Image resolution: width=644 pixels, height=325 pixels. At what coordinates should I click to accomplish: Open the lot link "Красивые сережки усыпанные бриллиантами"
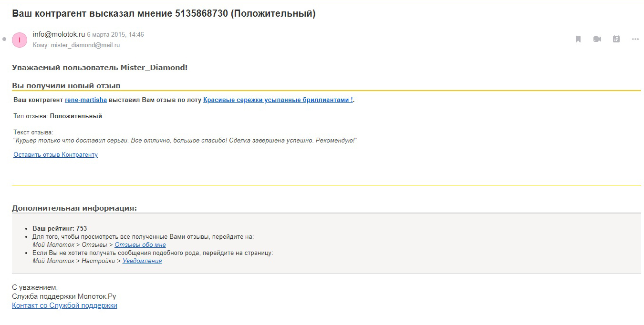point(278,100)
